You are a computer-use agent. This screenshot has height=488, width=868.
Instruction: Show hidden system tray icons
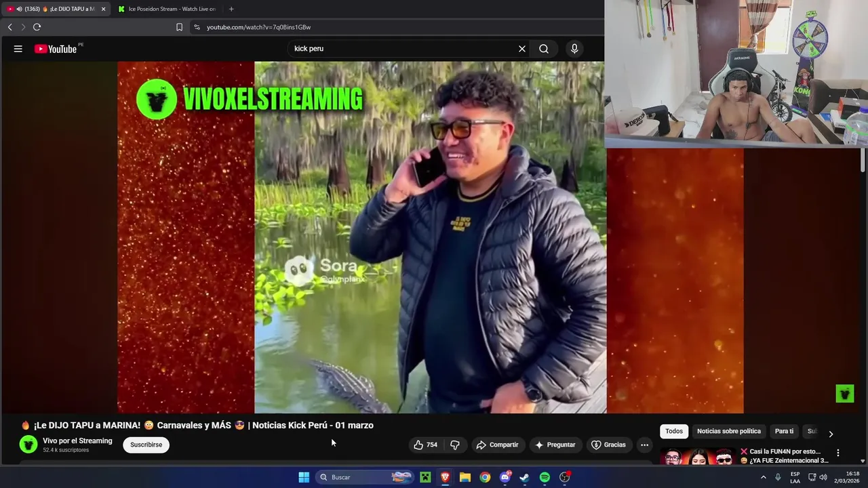click(763, 477)
